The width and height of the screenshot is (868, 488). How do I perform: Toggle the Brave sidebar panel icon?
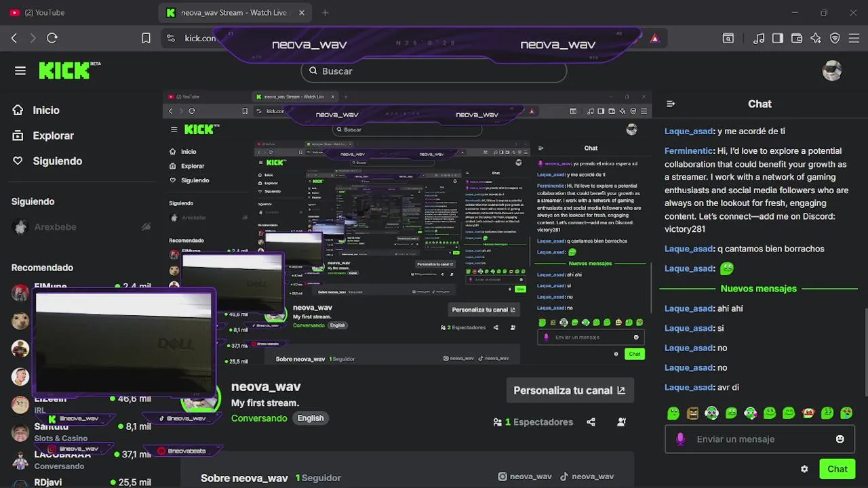778,39
